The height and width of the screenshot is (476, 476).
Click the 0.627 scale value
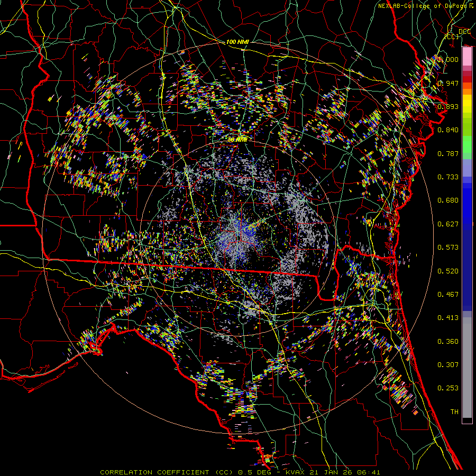tap(448, 224)
